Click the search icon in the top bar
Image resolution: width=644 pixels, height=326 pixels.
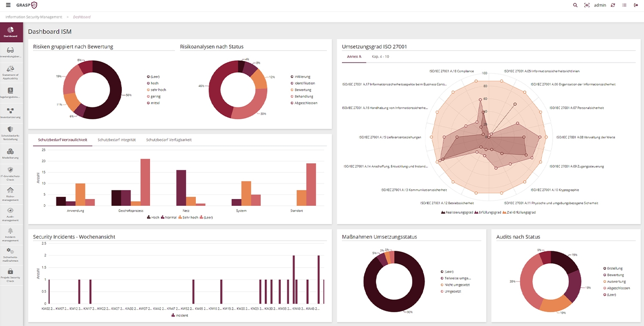pyautogui.click(x=575, y=5)
